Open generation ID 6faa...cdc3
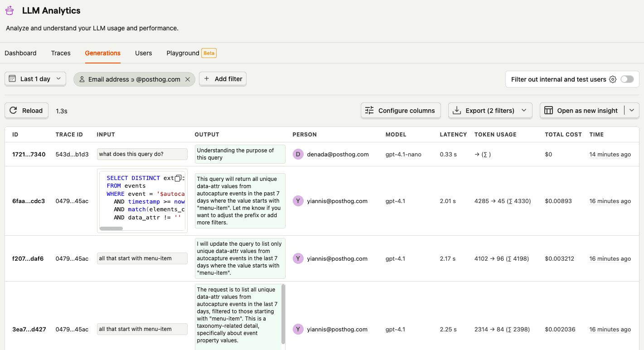Viewport: 644px width, 350px height. [x=29, y=201]
